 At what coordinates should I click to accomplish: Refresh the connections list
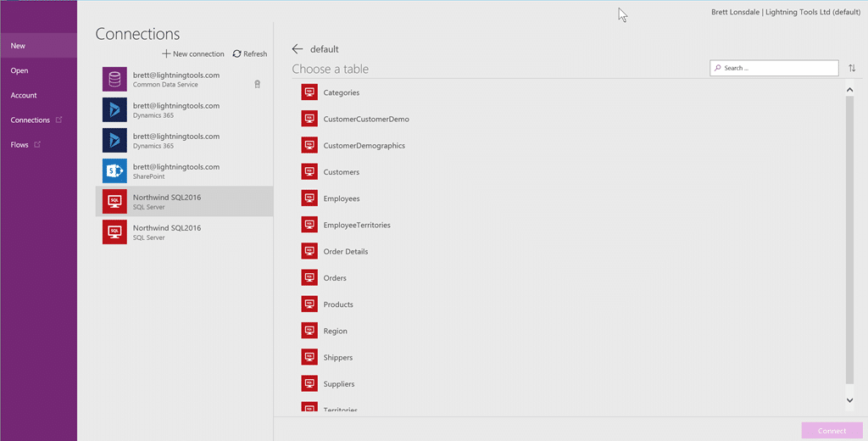pyautogui.click(x=250, y=53)
